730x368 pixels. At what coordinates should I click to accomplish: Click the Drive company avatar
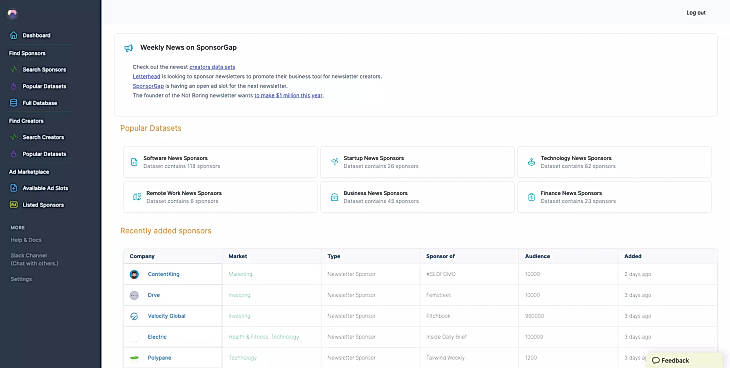click(x=134, y=295)
